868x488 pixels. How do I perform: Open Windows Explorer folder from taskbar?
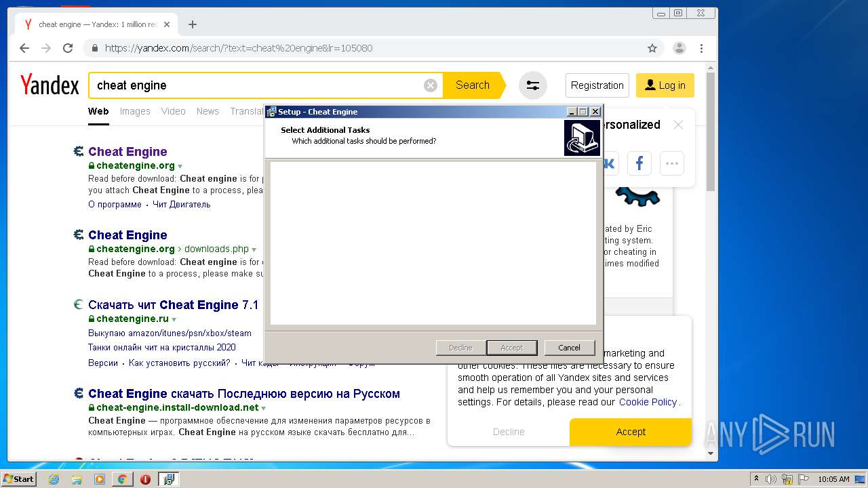pos(77,479)
